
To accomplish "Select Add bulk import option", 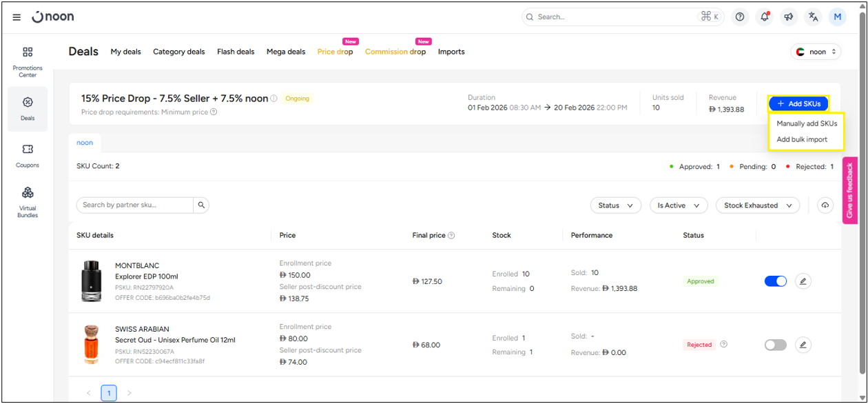I will (802, 139).
